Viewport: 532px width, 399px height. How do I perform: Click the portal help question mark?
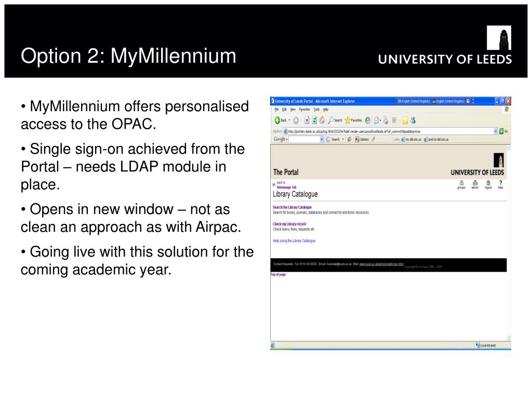500,184
